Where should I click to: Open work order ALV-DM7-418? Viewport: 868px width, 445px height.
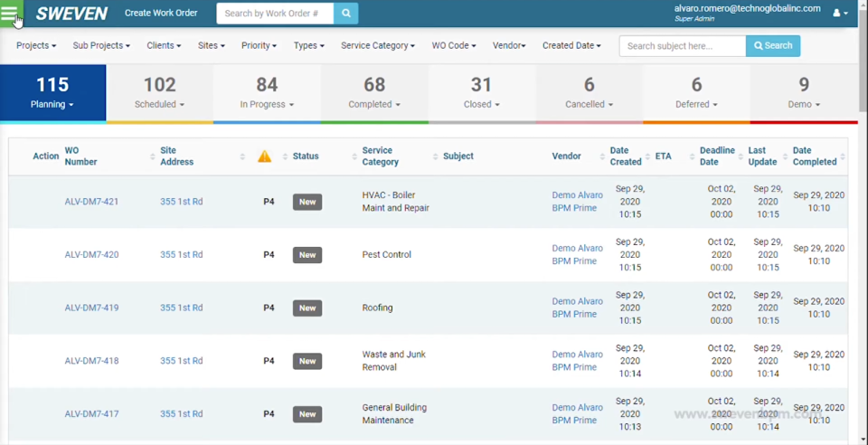point(91,361)
